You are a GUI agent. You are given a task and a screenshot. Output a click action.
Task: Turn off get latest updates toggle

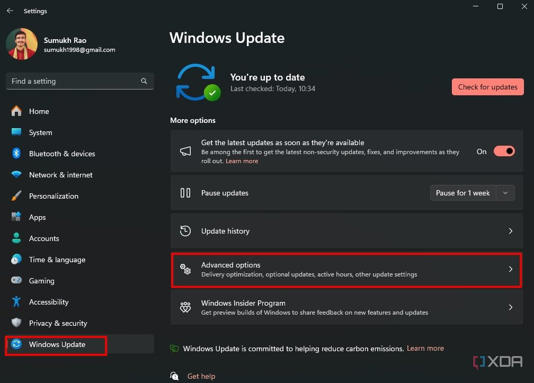(x=504, y=151)
